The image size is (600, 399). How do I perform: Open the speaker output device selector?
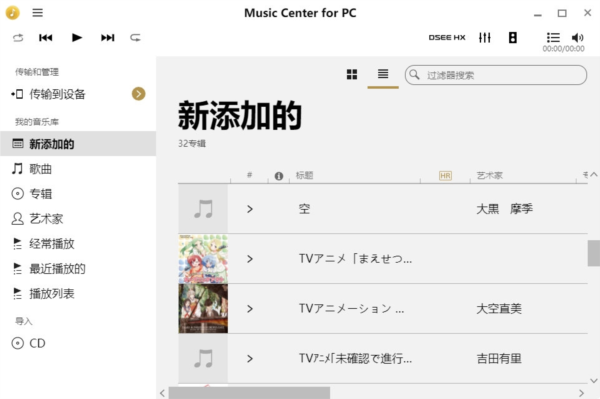[513, 37]
